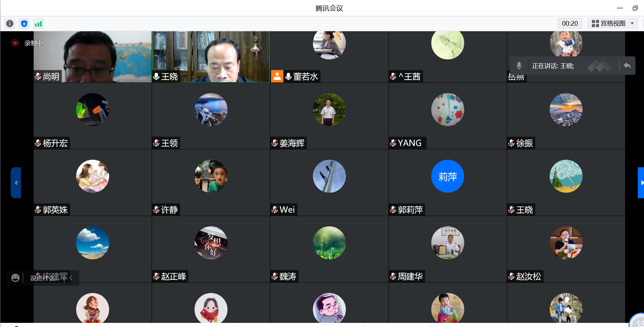Click muted mic icon beside 赵正峰
The image size is (644, 327).
[x=156, y=277]
